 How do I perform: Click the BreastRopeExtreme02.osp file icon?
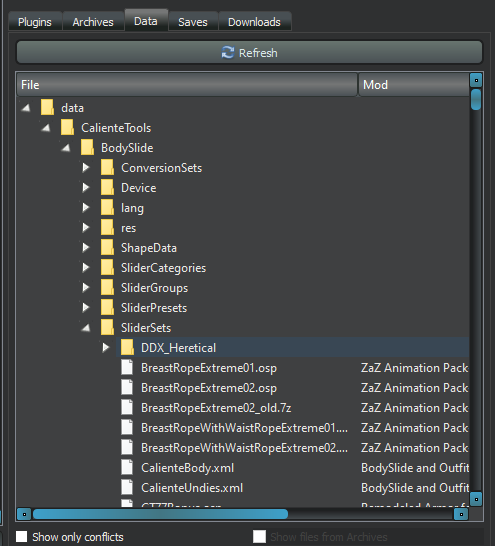tap(127, 387)
